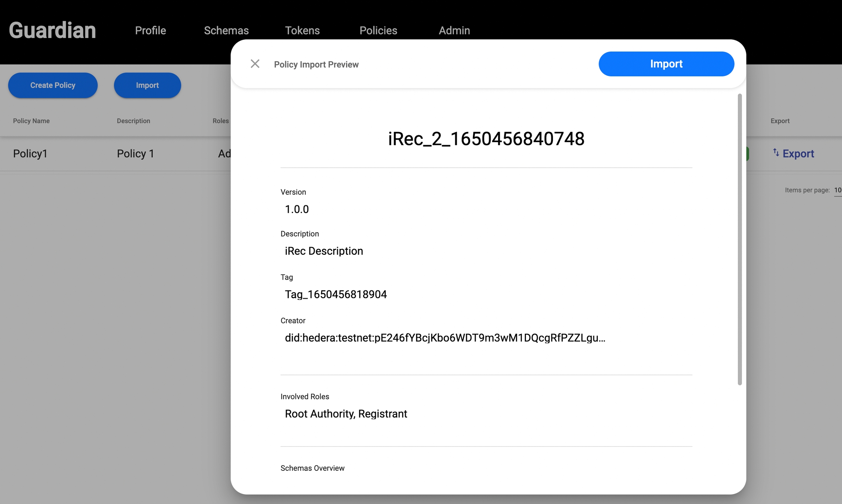Click the Export link for Policy1

click(x=798, y=154)
